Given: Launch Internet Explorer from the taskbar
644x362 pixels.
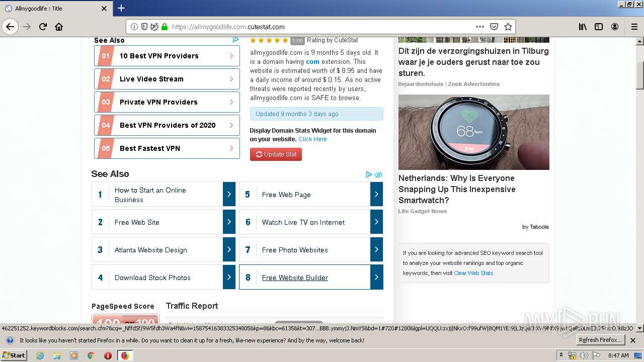Looking at the screenshot, I should pyautogui.click(x=40, y=355).
